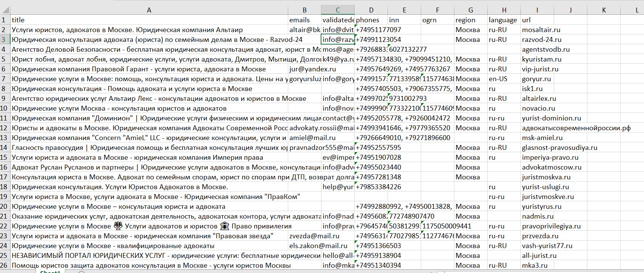Select the 'emails' header cell
This screenshot has height=273, width=644.
click(x=304, y=20)
